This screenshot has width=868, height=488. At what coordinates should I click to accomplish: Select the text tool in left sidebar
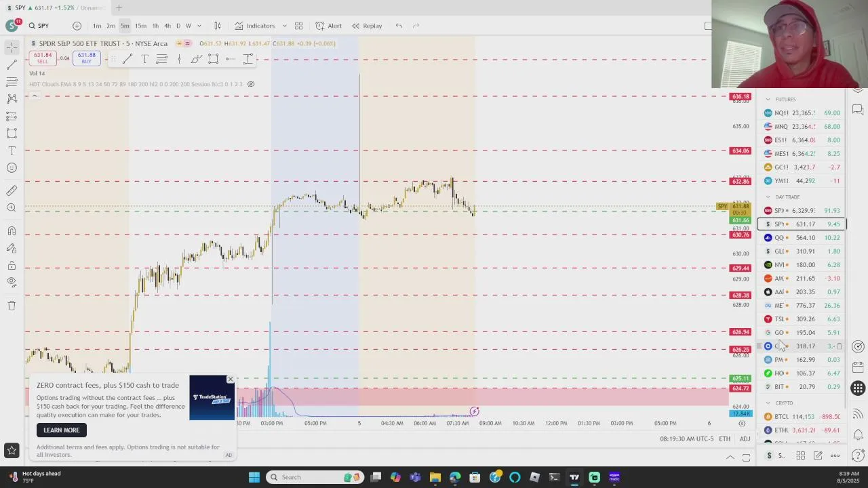[x=12, y=150]
